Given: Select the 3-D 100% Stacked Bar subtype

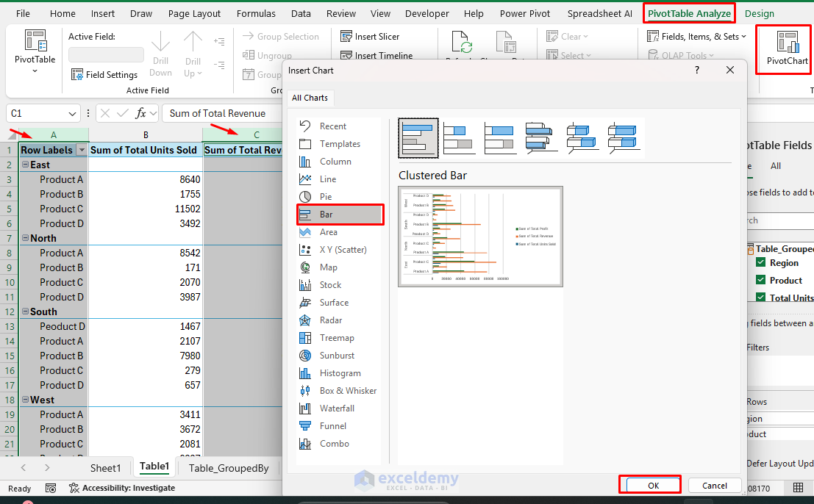Looking at the screenshot, I should pos(623,138).
